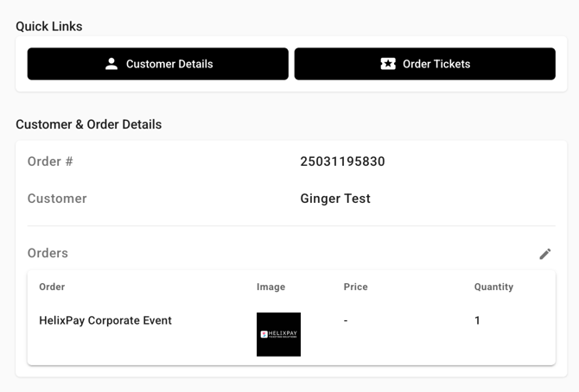Click the Orders section label
This screenshot has height=392, width=579.
[48, 253]
